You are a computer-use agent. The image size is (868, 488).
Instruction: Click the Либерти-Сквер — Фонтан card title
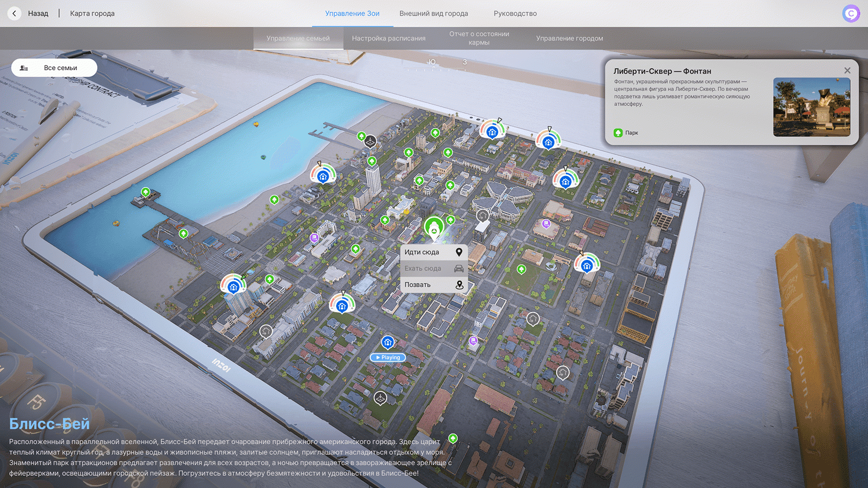tap(663, 71)
